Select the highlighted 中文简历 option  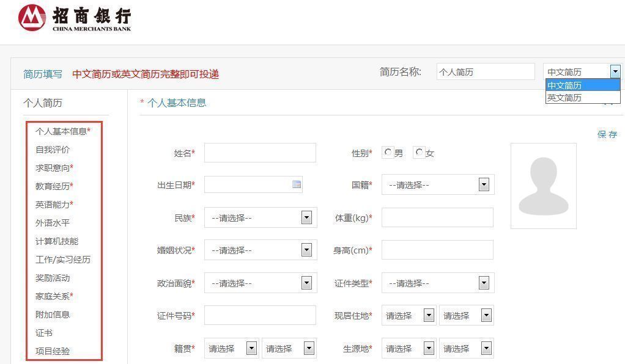[567, 85]
